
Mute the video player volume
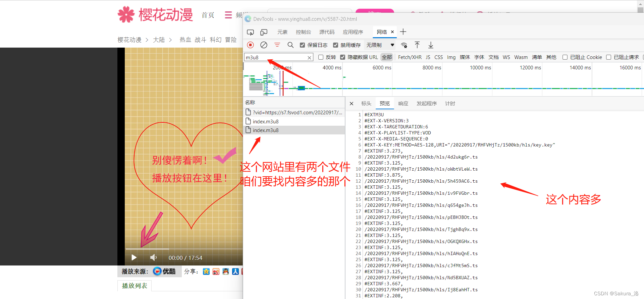pos(153,257)
